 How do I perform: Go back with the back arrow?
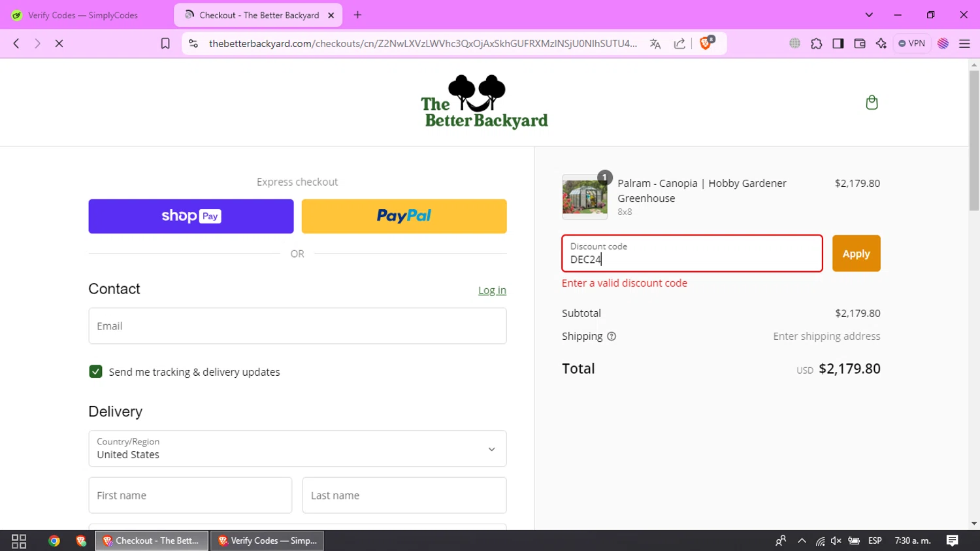point(16,44)
